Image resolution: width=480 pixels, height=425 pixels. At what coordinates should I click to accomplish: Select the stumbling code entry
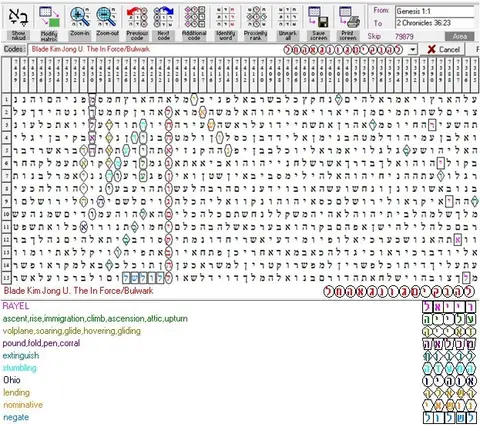click(x=20, y=368)
